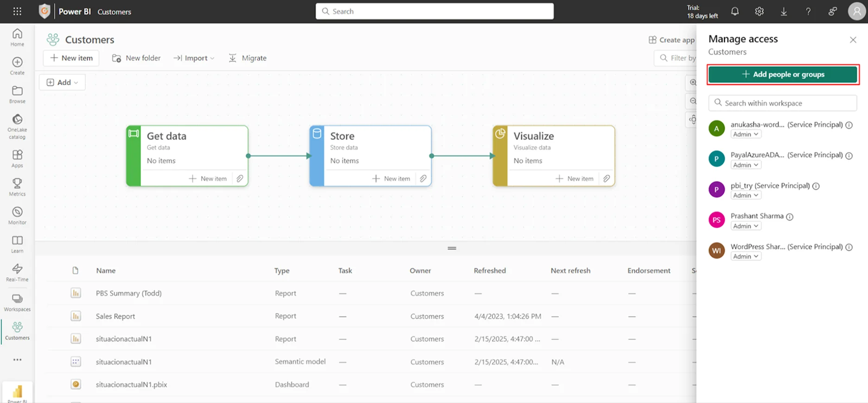The width and height of the screenshot is (868, 403).
Task: Sort by Next refresh column header
Action: coord(570,271)
